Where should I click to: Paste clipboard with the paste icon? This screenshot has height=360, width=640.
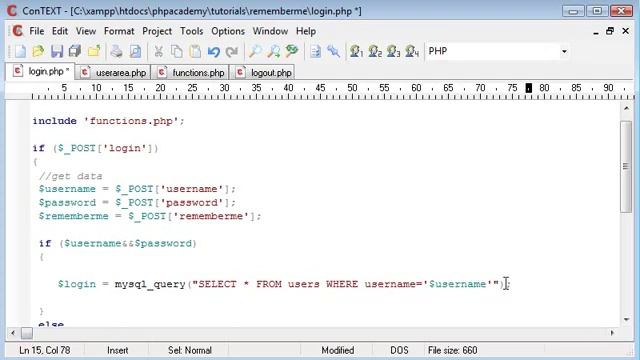tap(196, 51)
